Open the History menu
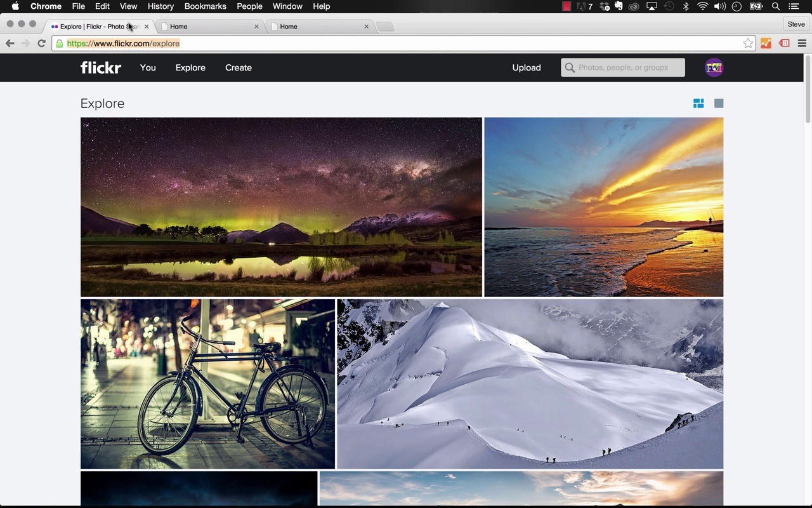 click(160, 6)
